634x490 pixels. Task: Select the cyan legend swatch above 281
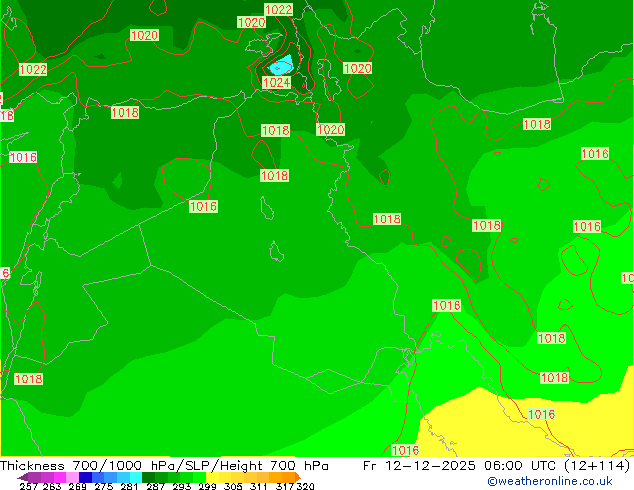coord(128,477)
